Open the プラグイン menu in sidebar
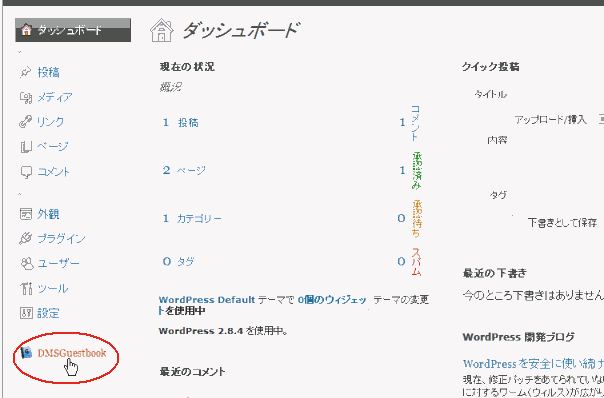Screen dimensions: 604x398 point(61,239)
